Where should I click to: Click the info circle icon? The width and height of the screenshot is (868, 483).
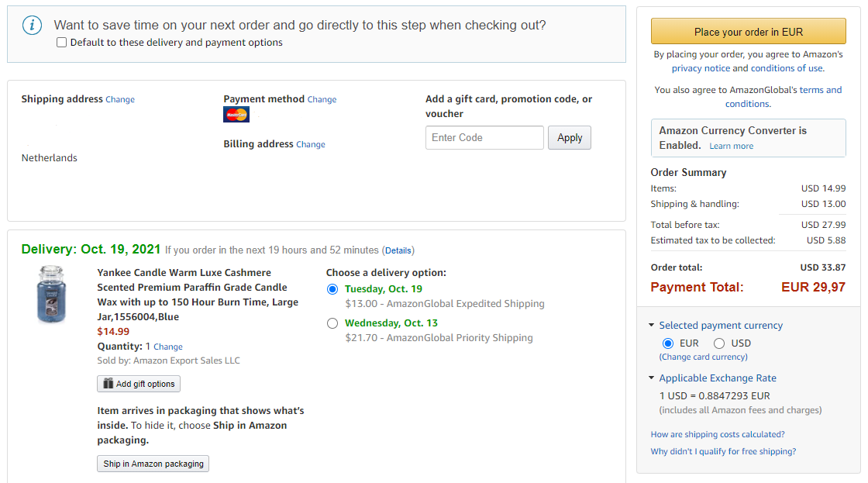click(32, 25)
